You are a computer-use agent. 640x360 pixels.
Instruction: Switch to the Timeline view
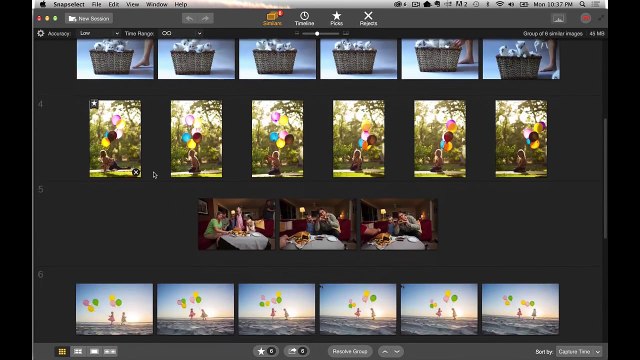(304, 18)
